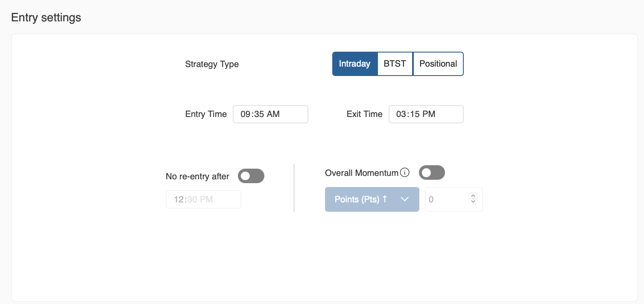Enable the No re-entry after toggle
This screenshot has width=644, height=304.
[x=251, y=176]
